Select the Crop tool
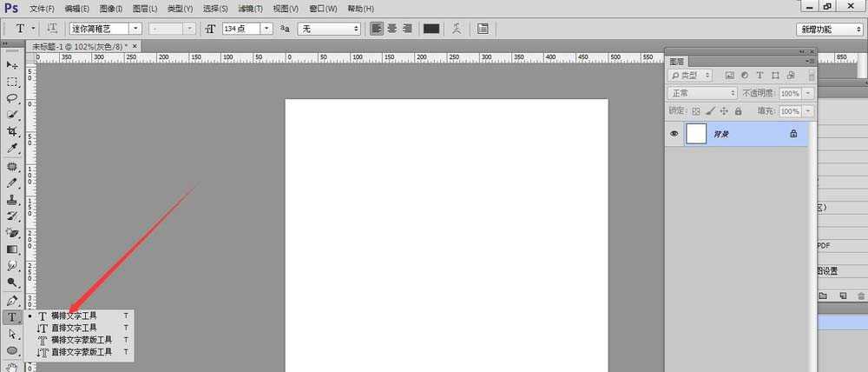 12,131
